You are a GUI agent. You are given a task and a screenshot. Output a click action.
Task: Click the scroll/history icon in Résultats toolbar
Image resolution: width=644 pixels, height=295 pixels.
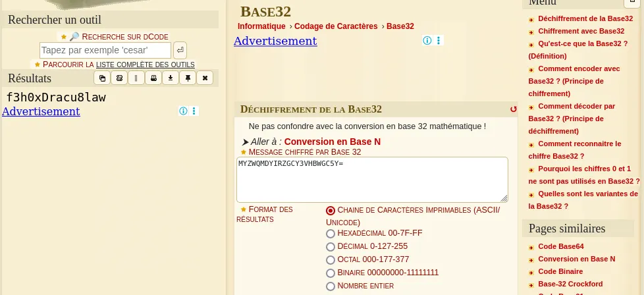pyautogui.click(x=119, y=78)
